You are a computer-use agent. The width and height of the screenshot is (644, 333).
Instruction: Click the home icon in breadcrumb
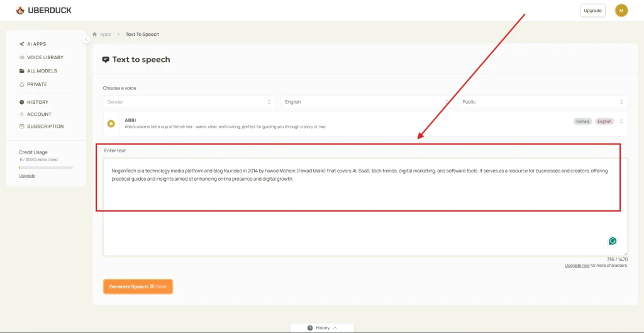point(94,34)
